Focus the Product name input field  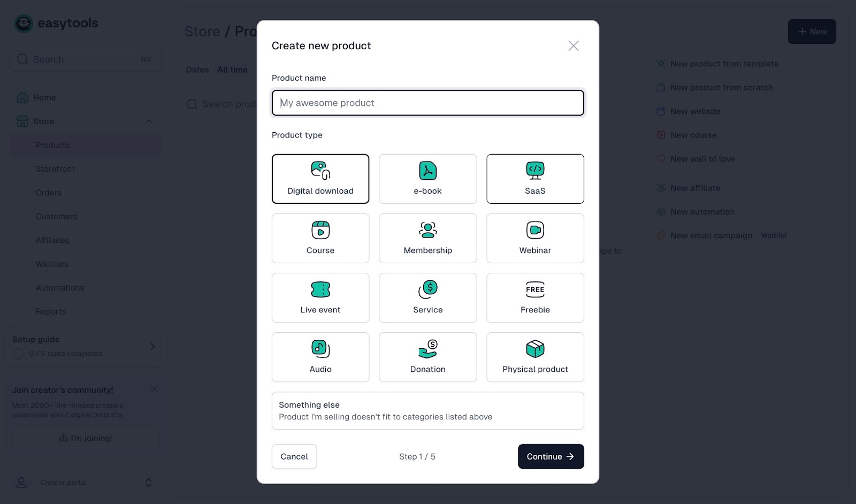[x=427, y=103]
